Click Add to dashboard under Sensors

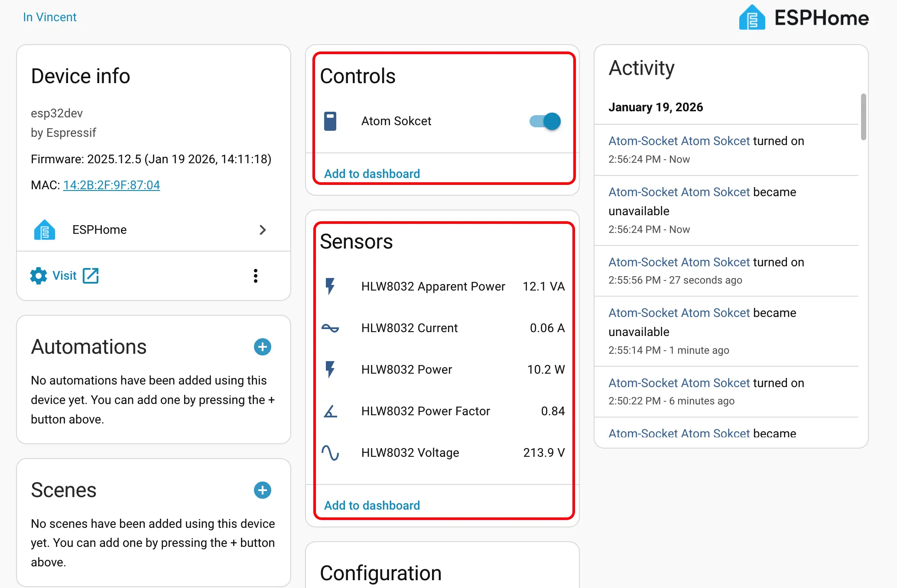tap(372, 505)
